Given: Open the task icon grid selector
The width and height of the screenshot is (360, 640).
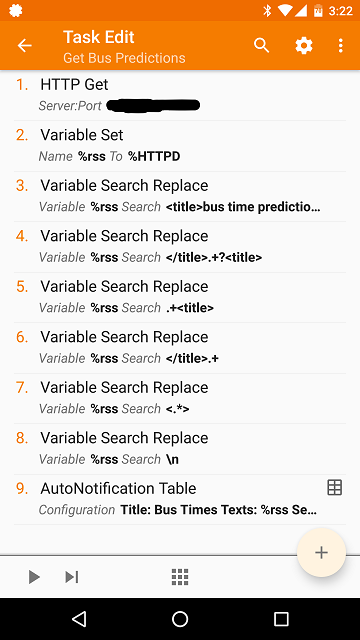Looking at the screenshot, I should [180, 577].
